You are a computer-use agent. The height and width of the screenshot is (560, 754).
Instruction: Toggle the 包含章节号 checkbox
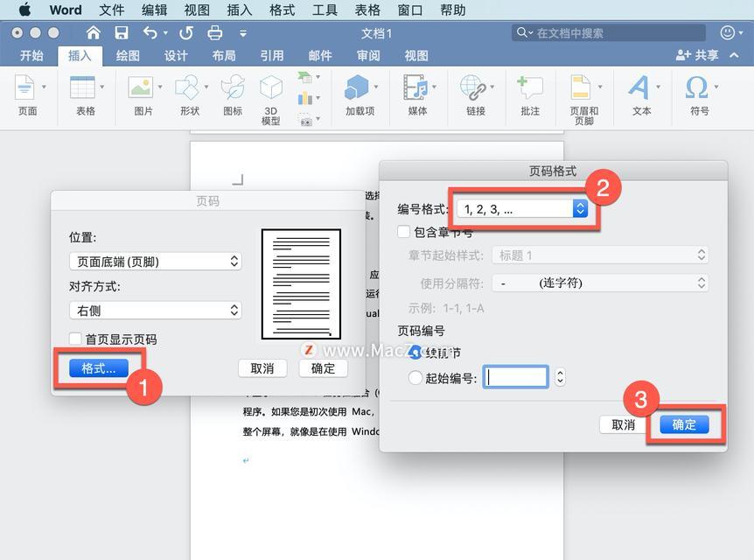click(x=404, y=232)
